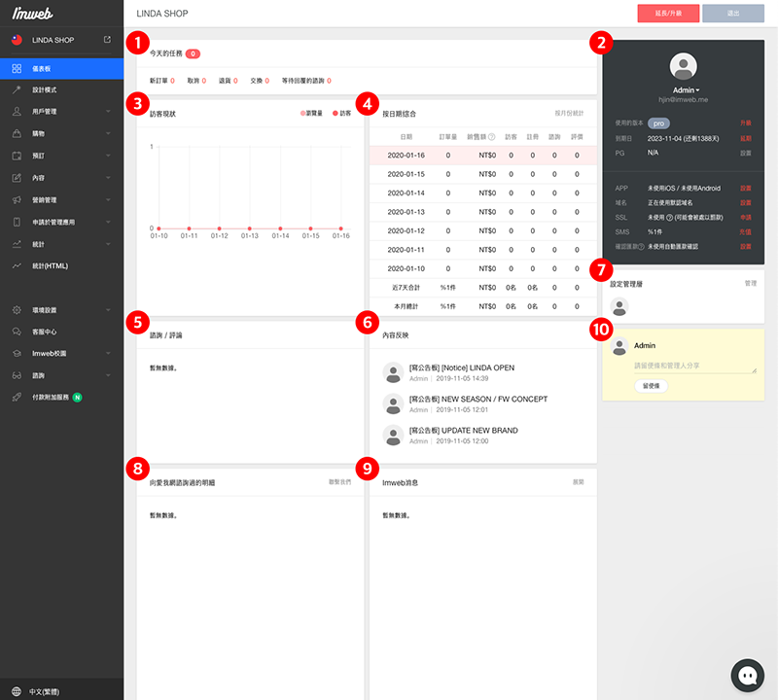Screen dimensions: 778x700
Task: Click the red 延長/升級 button
Action: (668, 14)
